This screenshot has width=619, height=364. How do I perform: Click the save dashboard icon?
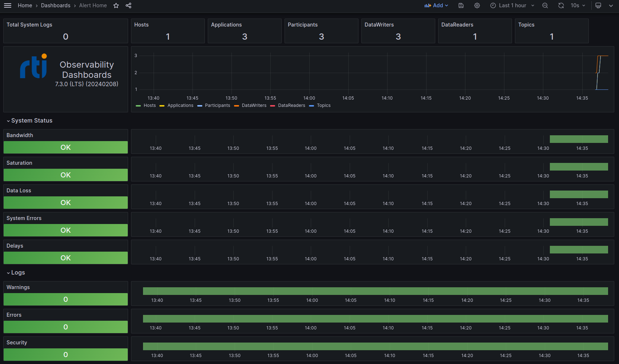461,5
